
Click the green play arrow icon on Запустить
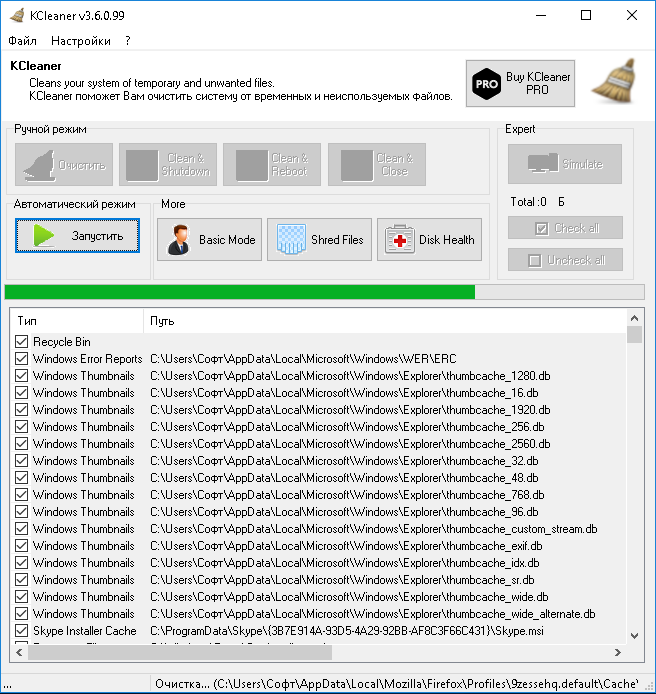tap(44, 235)
